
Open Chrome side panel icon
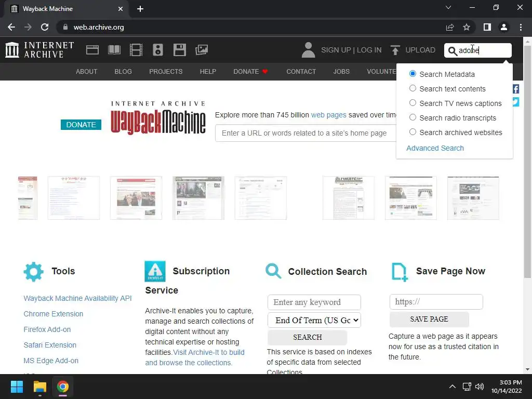487,27
